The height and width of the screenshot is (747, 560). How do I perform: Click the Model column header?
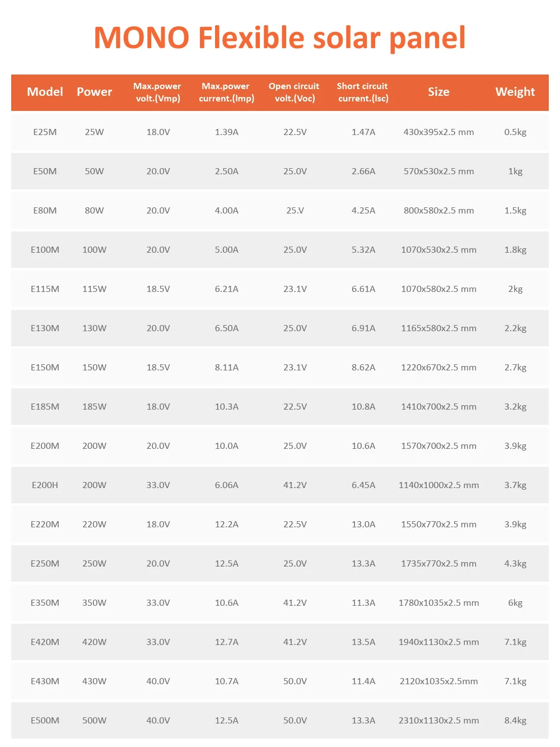click(x=45, y=92)
